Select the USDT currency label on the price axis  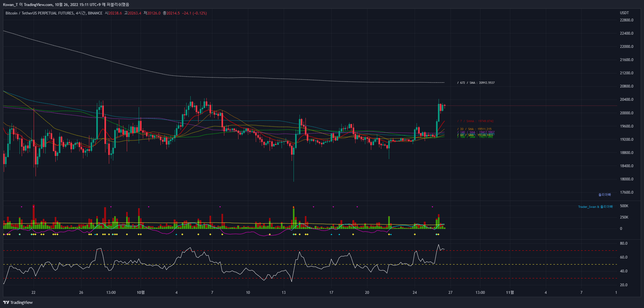(624, 13)
